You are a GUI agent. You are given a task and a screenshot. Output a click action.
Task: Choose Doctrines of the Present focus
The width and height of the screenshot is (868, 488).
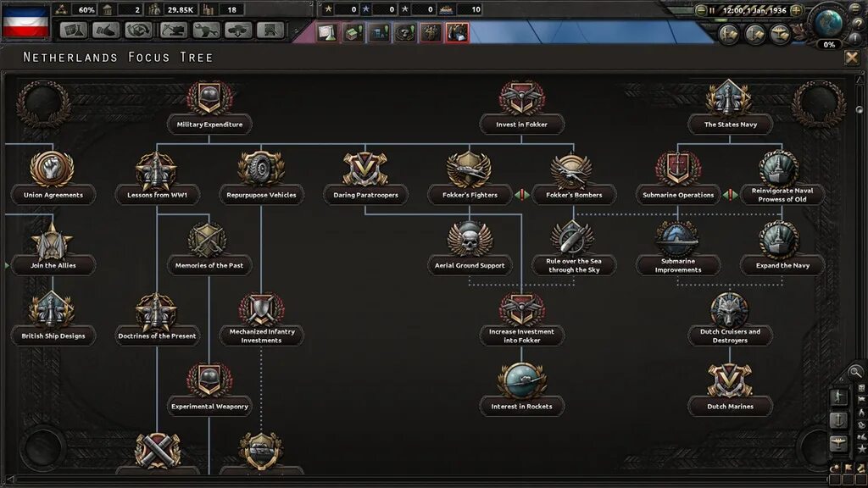point(157,319)
